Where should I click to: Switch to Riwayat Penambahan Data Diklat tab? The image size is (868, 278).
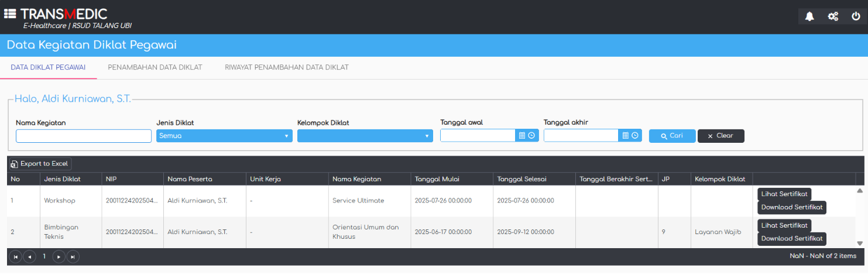coord(287,67)
